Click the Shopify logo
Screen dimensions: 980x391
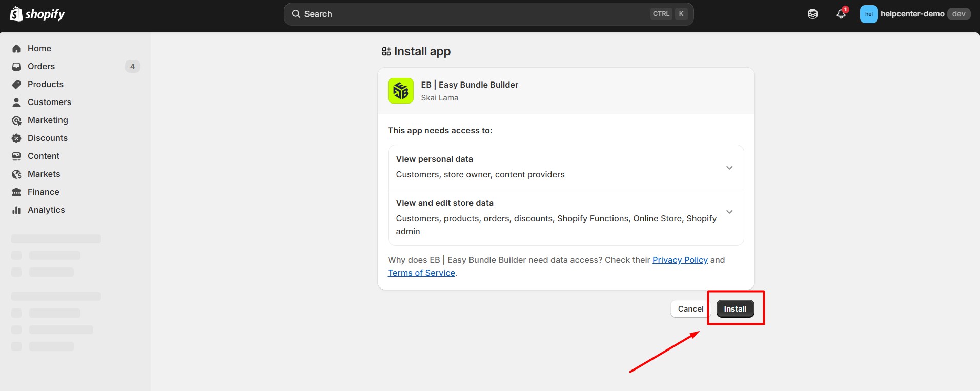pos(37,14)
